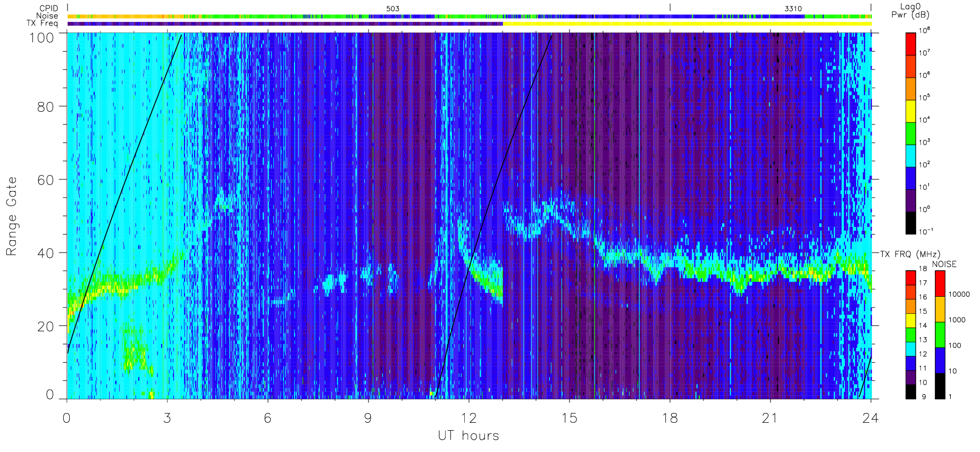Click the TX FRQ legend value 14
This screenshot has width=980, height=452.
click(923, 325)
